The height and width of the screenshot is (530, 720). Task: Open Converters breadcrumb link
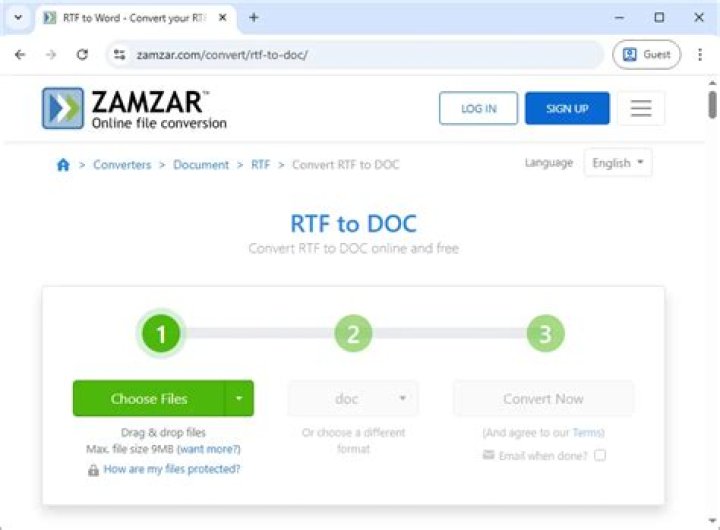[122, 164]
